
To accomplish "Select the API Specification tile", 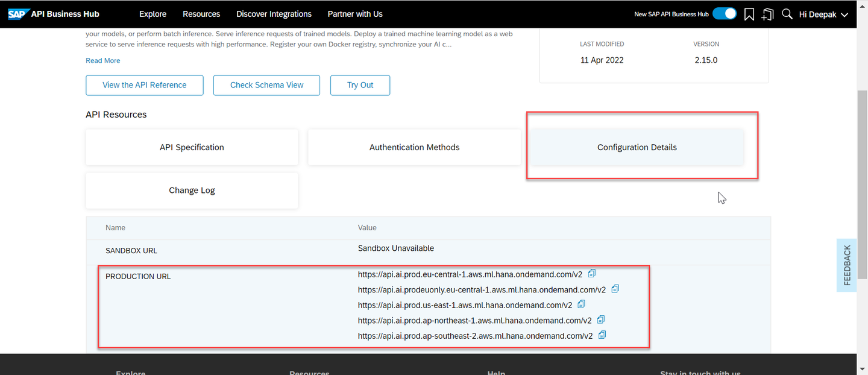I will point(192,147).
